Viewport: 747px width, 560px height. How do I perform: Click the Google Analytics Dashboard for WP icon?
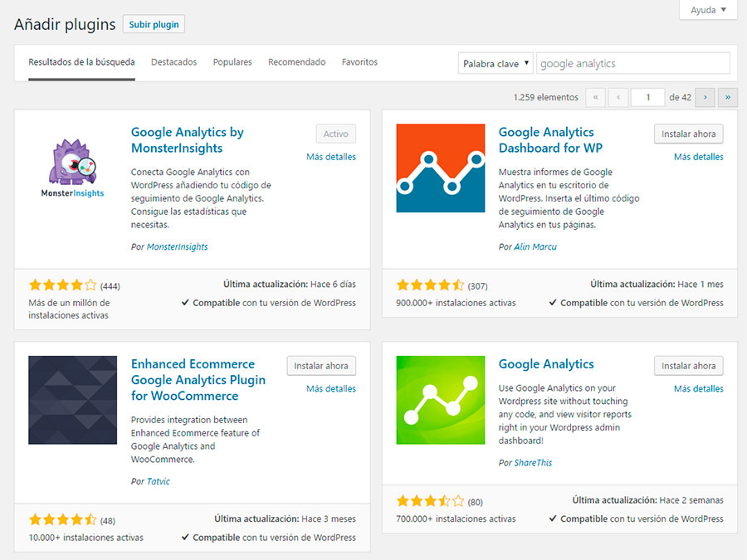[440, 168]
